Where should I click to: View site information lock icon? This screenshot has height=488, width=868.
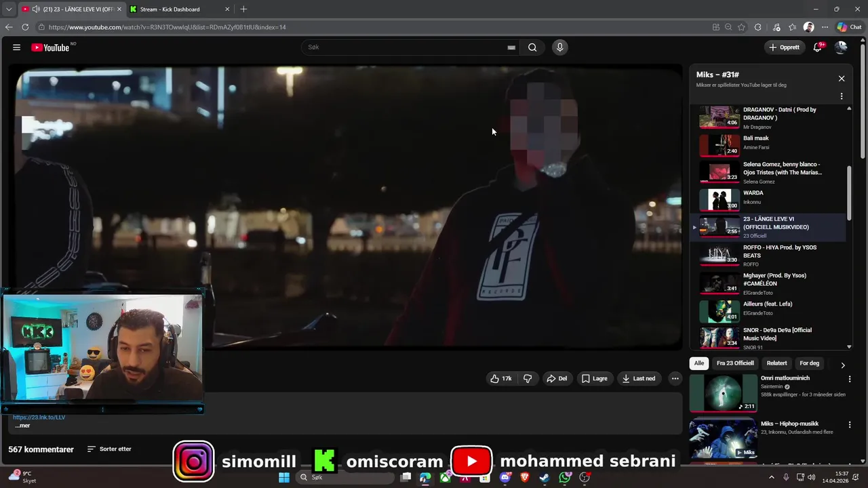point(41,27)
